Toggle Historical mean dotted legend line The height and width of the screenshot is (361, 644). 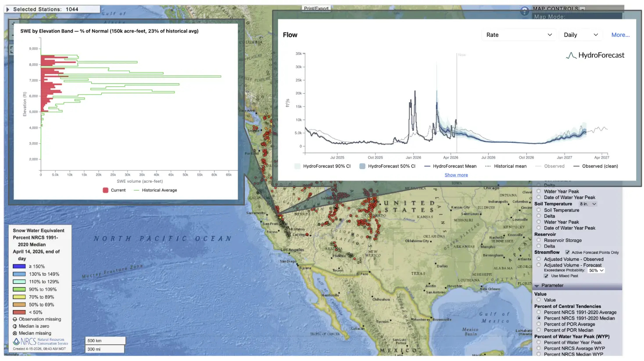[488, 166]
